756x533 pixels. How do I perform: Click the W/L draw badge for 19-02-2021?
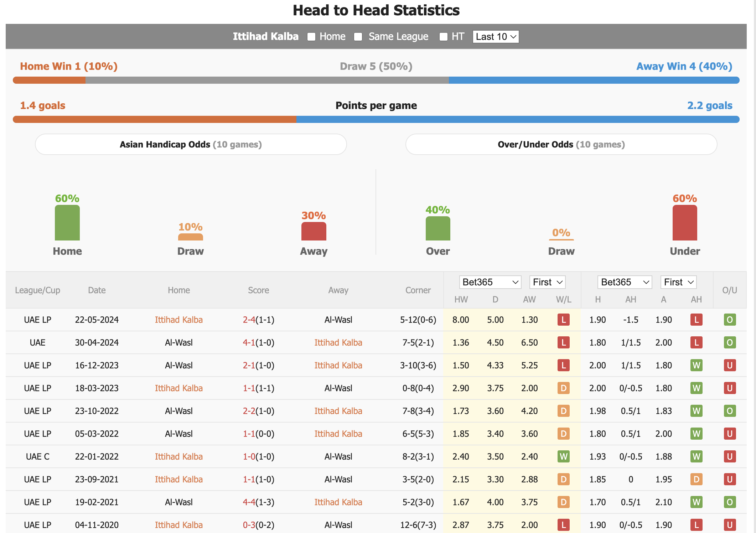[564, 502]
